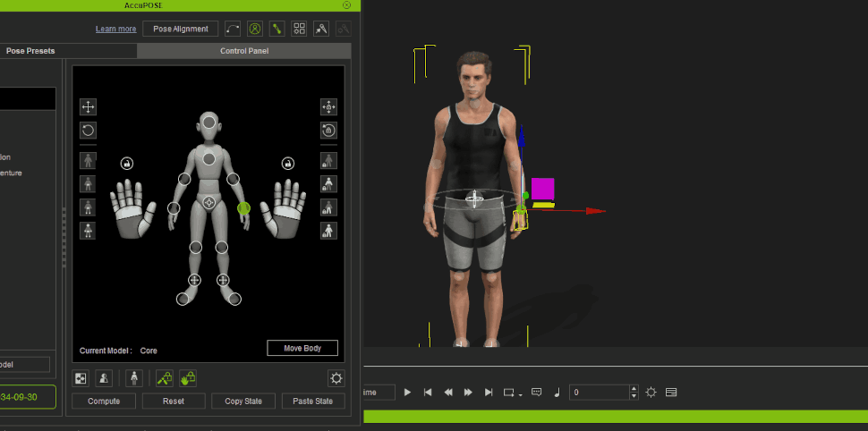Click the speech bubble icon in playbar
This screenshot has height=431, width=868.
pos(536,393)
